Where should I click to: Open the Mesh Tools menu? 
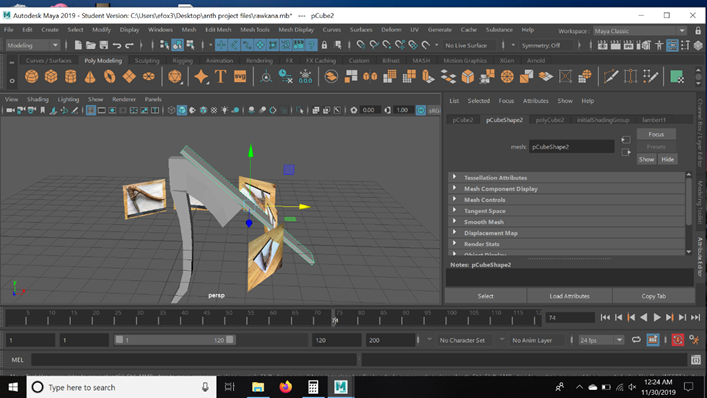click(x=255, y=29)
